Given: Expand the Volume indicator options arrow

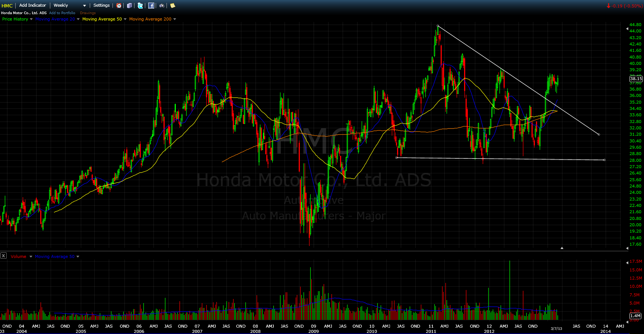Looking at the screenshot, I should (31, 256).
